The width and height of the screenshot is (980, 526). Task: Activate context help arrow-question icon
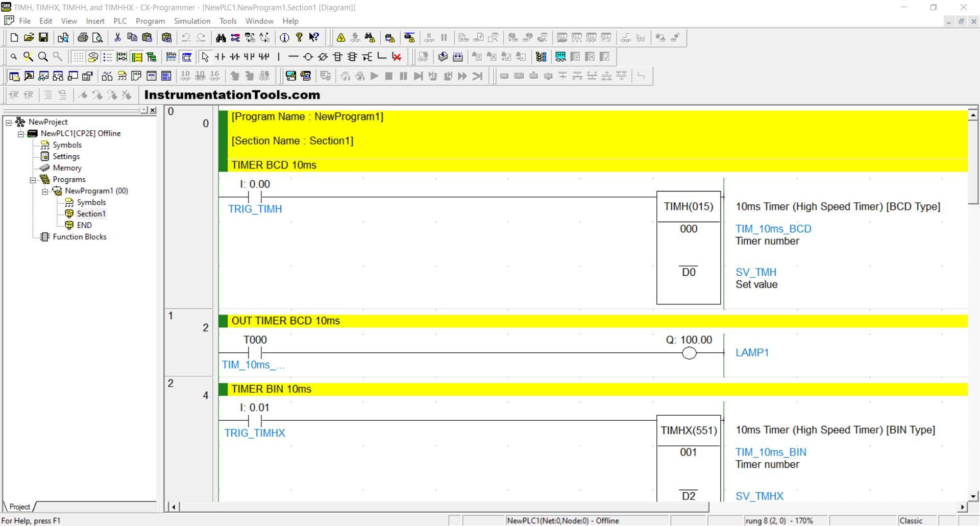[x=314, y=38]
